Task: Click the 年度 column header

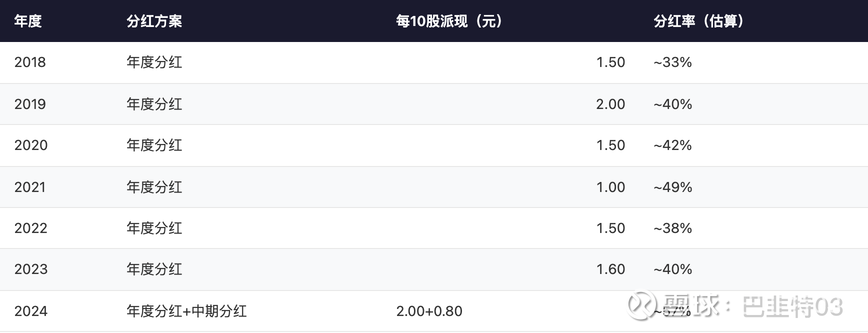Action: pos(28,21)
